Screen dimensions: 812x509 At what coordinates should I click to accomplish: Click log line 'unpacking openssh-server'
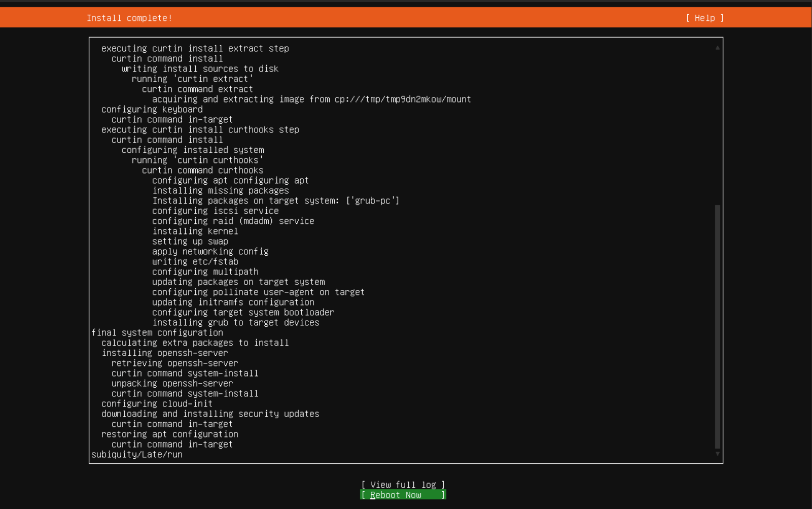click(172, 383)
